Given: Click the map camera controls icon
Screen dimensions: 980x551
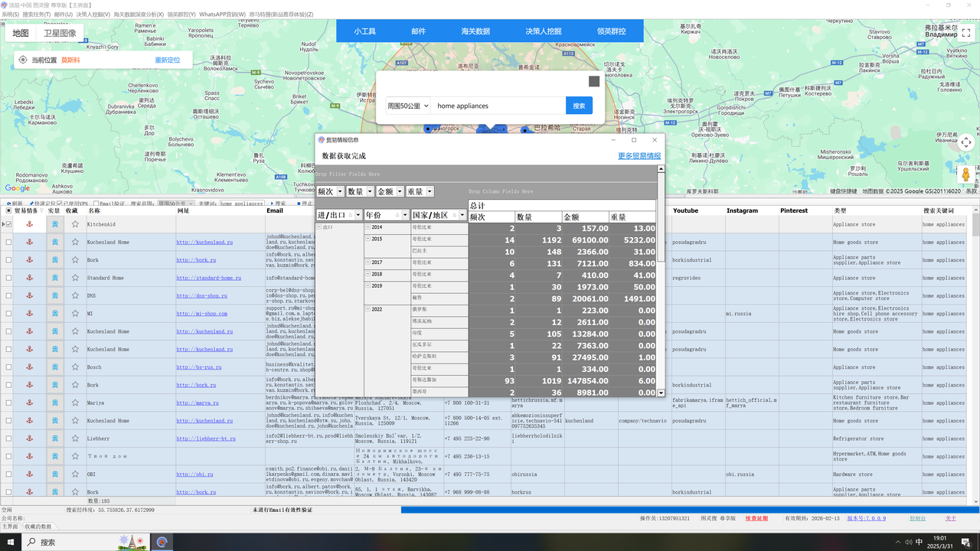Looking at the screenshot, I should coord(966,142).
